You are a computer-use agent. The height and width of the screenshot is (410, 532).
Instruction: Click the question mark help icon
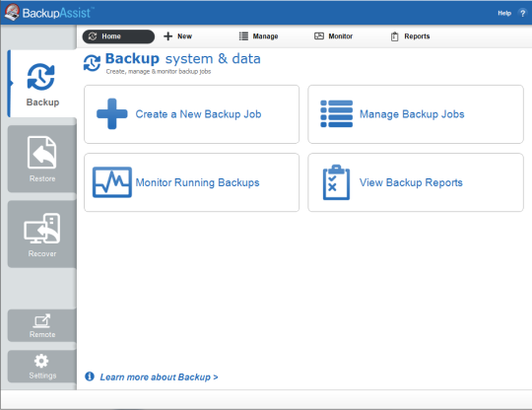coord(522,13)
